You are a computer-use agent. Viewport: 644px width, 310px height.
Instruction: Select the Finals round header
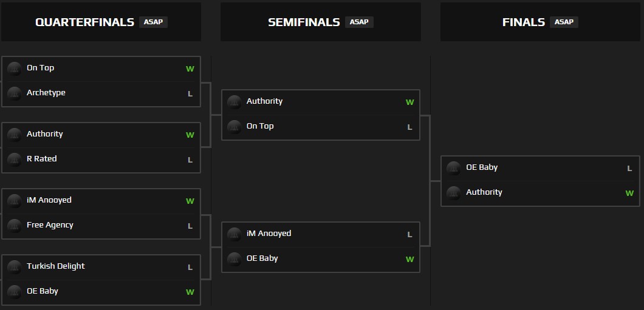tap(524, 22)
